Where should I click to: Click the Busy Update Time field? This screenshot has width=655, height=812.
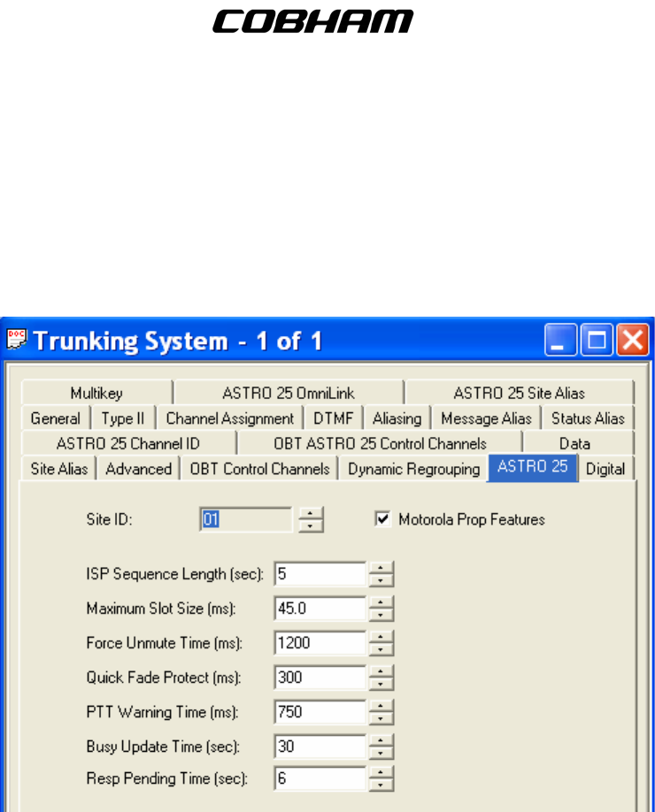320,747
